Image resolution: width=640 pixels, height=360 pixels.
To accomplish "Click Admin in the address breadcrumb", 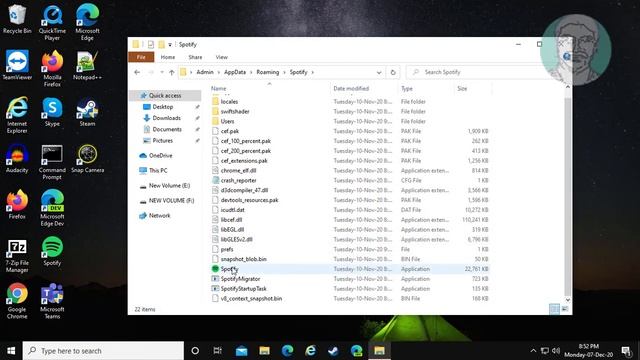I will pos(205,72).
